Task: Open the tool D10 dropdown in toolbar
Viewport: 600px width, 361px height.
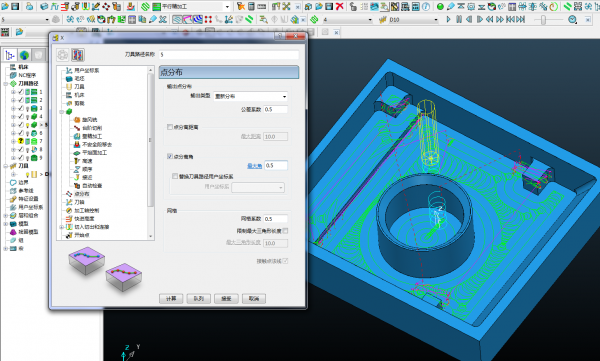Action: [x=414, y=19]
